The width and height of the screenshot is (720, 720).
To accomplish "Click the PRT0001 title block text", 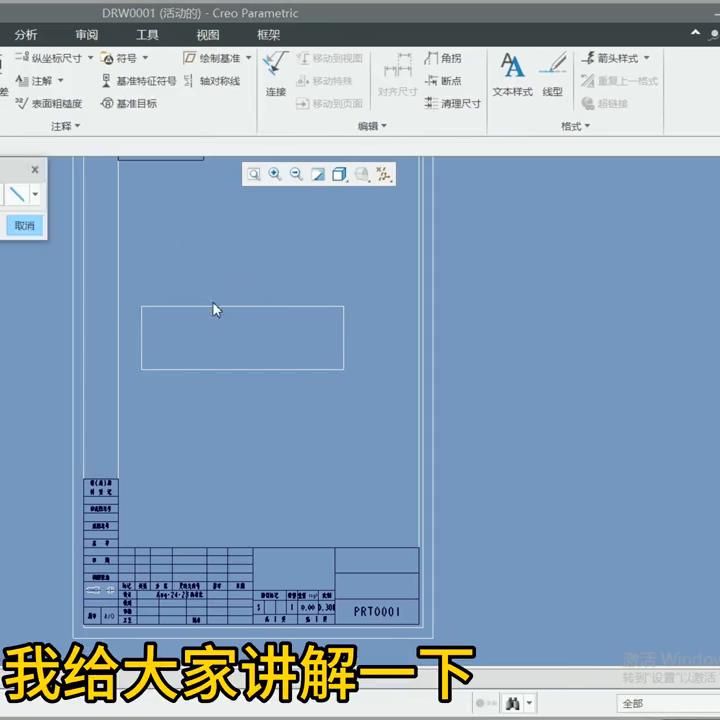I will coord(377,612).
